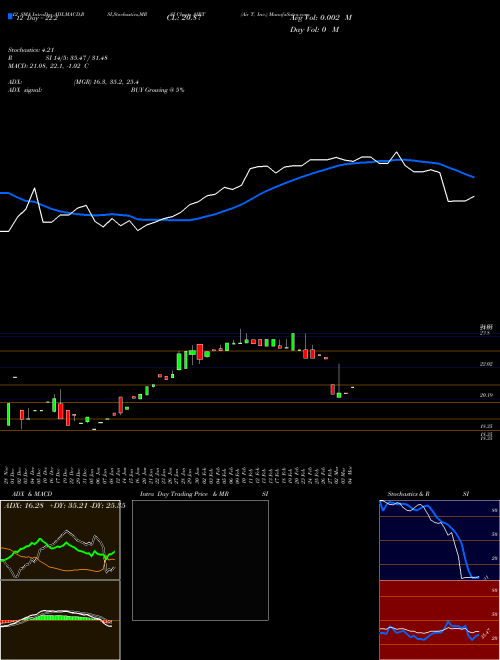Click the 'Intra Day Trading Price & MR' title
This screenshot has height=660, width=500.
[x=184, y=494]
